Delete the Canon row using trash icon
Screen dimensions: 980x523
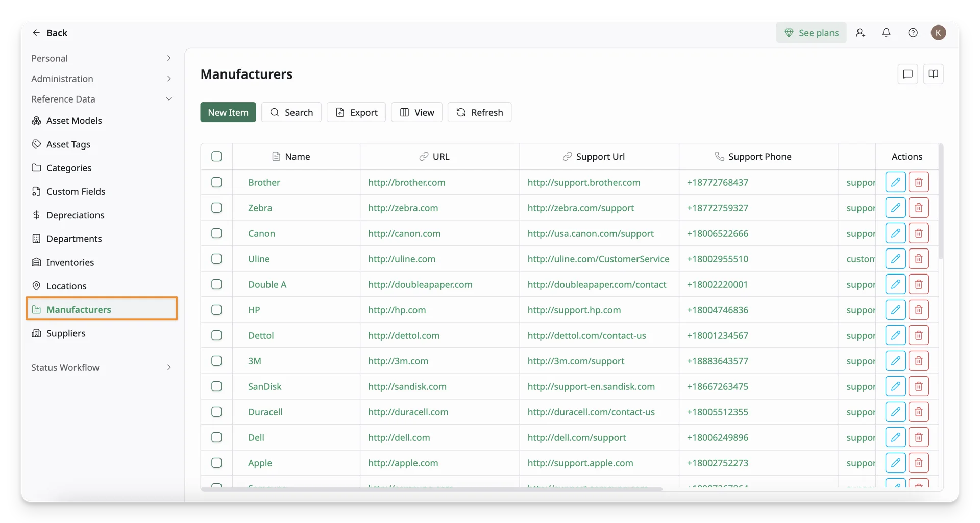(x=918, y=233)
